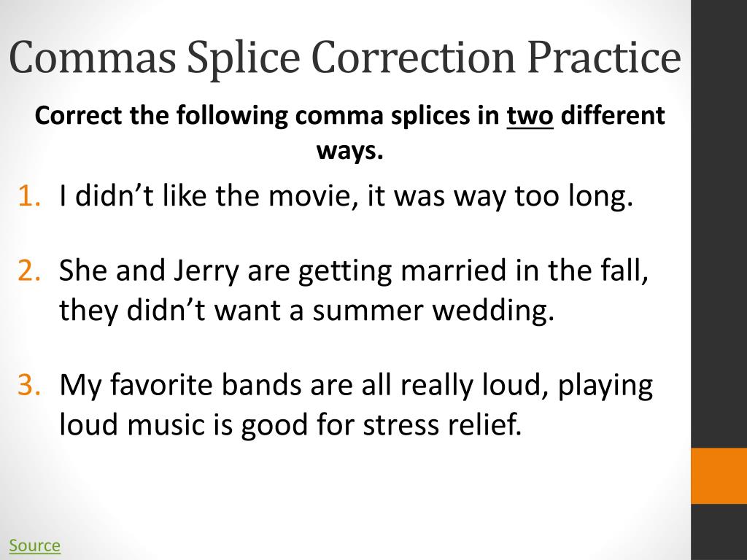Select the bold instruction line starting 'Correct the following'

coord(350,116)
